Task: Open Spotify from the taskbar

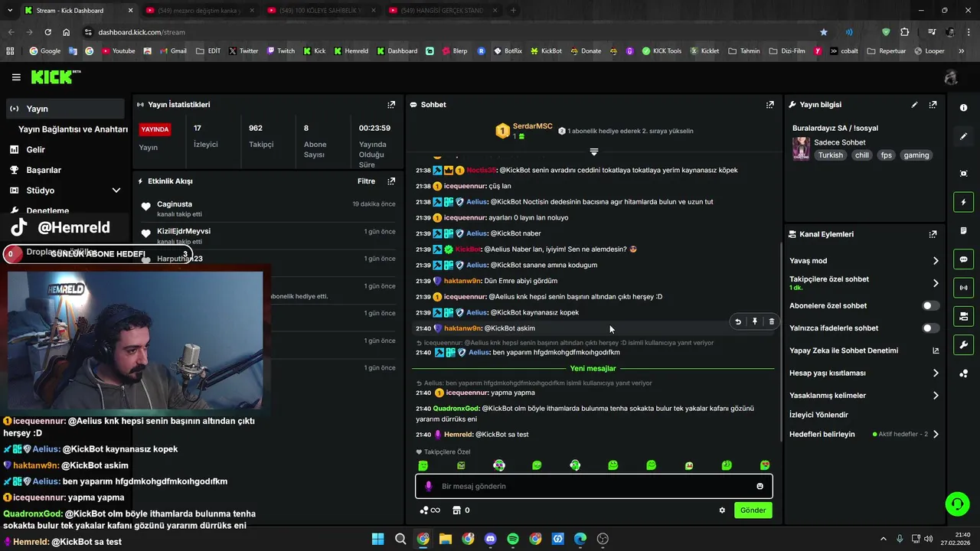Action: 513,539
